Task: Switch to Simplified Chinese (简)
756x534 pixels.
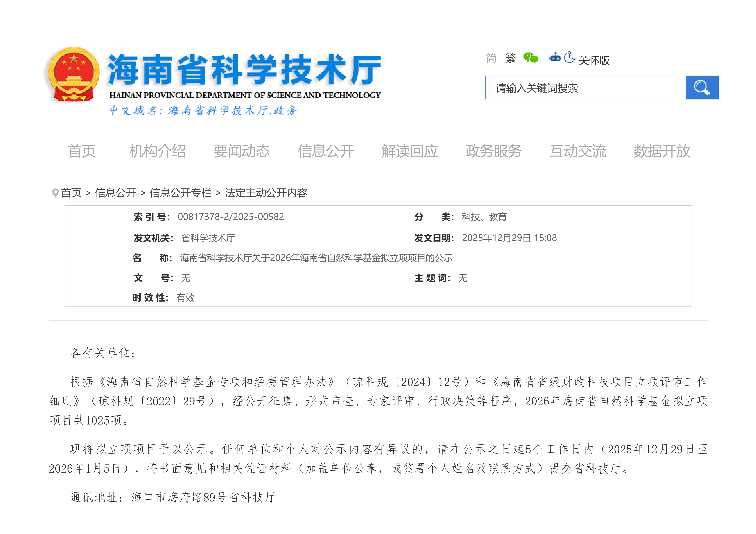Action: 491,58
